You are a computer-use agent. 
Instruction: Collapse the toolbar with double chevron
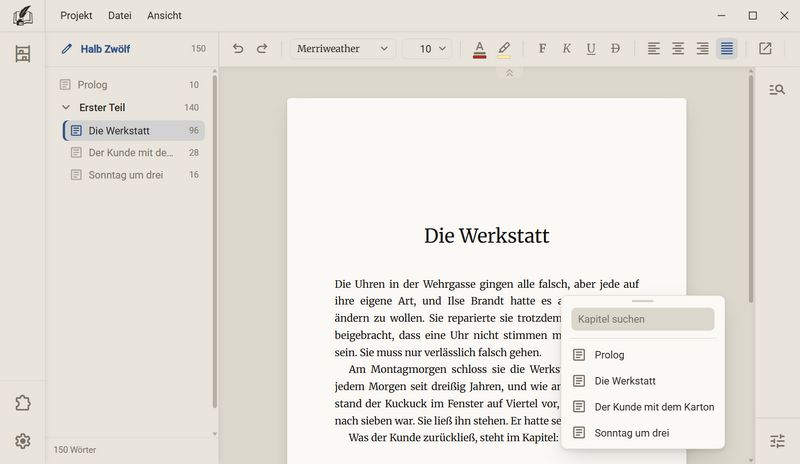[x=509, y=73]
